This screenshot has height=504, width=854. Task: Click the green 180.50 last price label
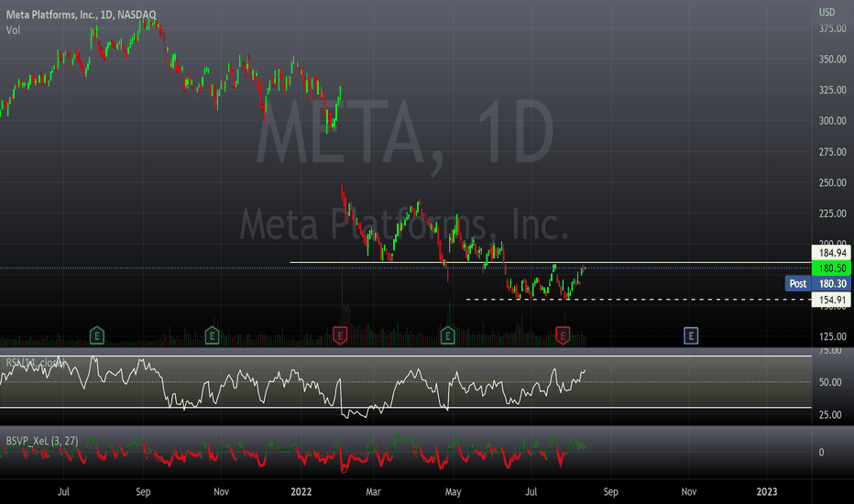832,268
